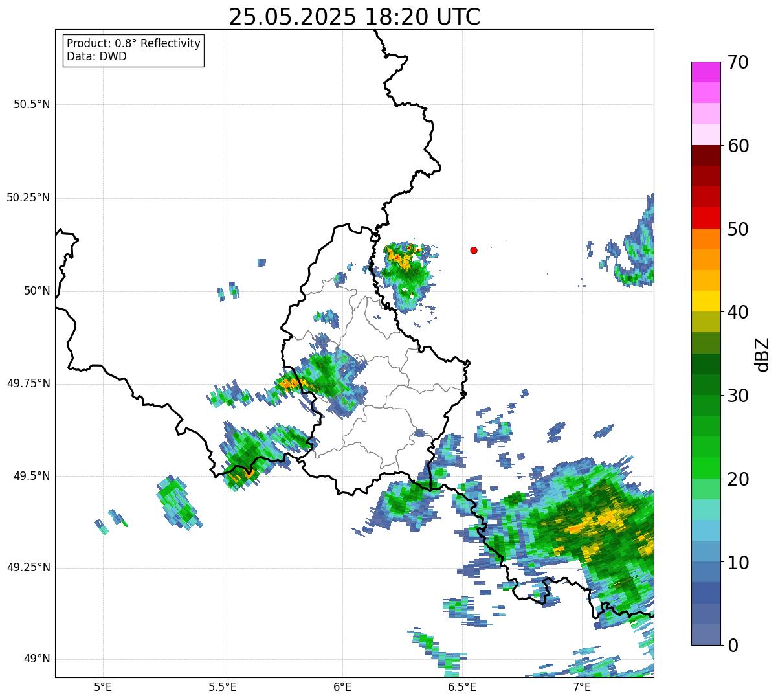This screenshot has height=700, width=778.
Task: Click the 7°E longitude label
Action: tap(582, 686)
